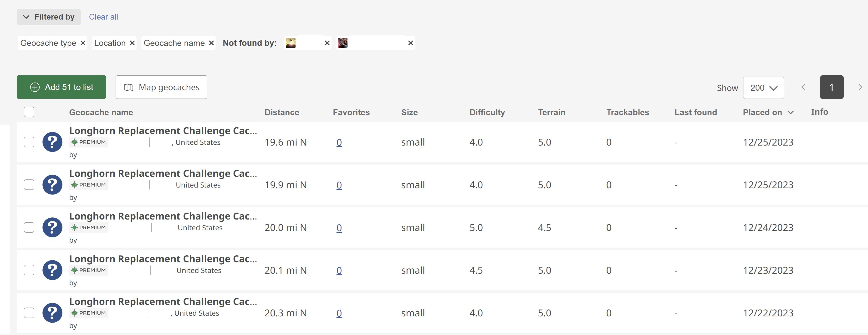868x335 pixels.
Task: Toggle the select all geocaches checkbox
Action: click(29, 112)
